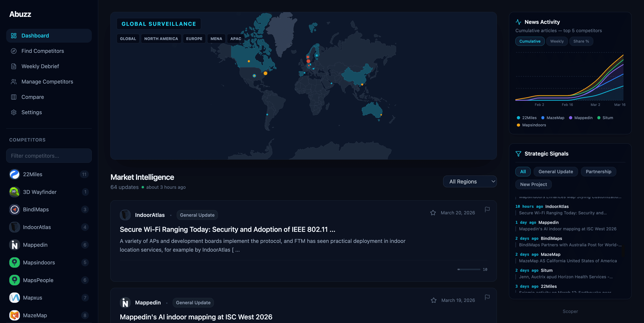Open Settings via the gear icon
Viewport: 644px width, 323px height.
pyautogui.click(x=14, y=112)
